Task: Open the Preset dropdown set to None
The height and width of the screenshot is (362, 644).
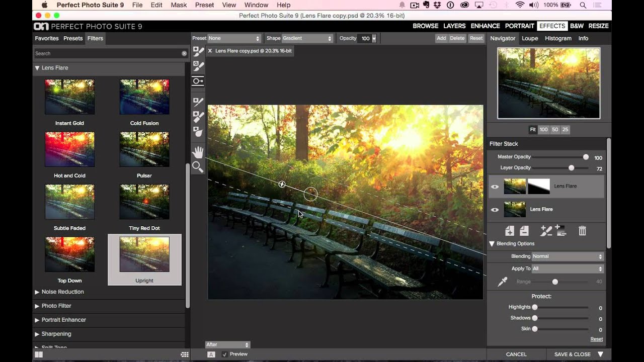Action: coord(234,38)
